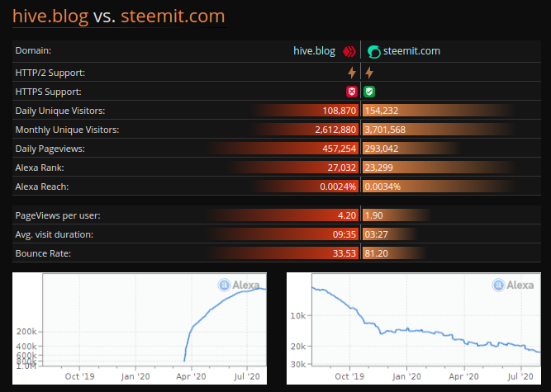551x392 pixels.
Task: Click the 10k axis label on steemit.com chart
Action: pyautogui.click(x=298, y=315)
